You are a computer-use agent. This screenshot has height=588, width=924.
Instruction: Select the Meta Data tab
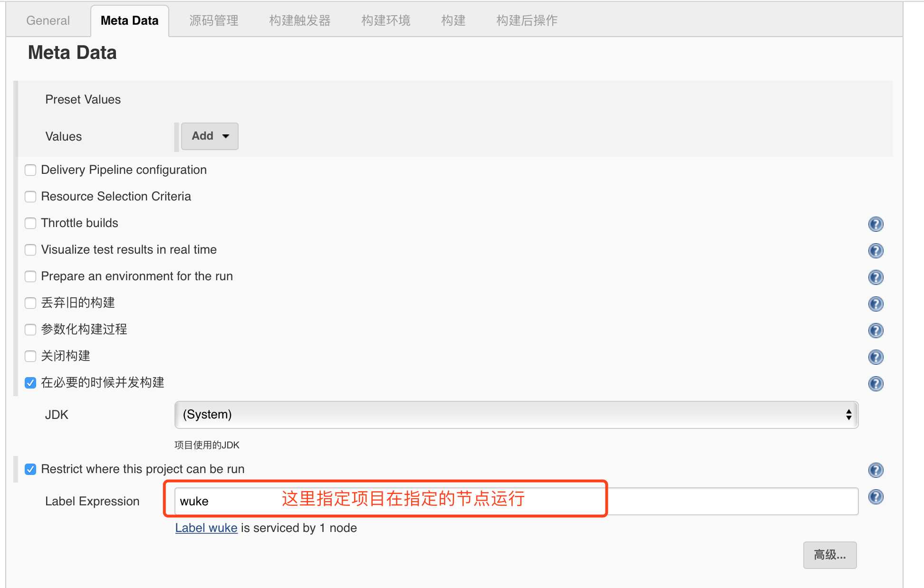129,20
